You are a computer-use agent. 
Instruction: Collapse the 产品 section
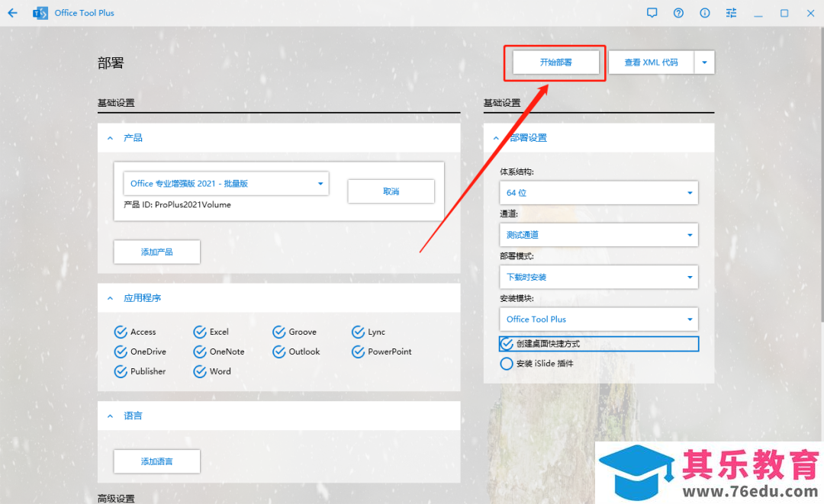[111, 138]
